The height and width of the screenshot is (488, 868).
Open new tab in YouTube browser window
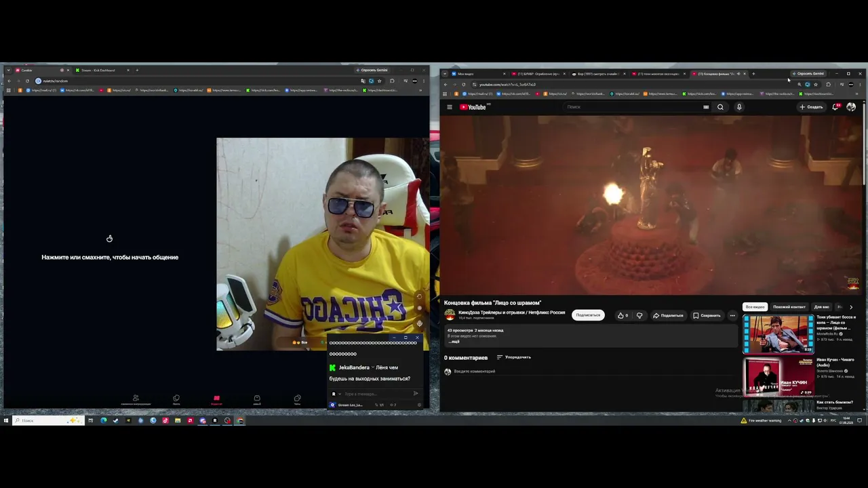753,74
